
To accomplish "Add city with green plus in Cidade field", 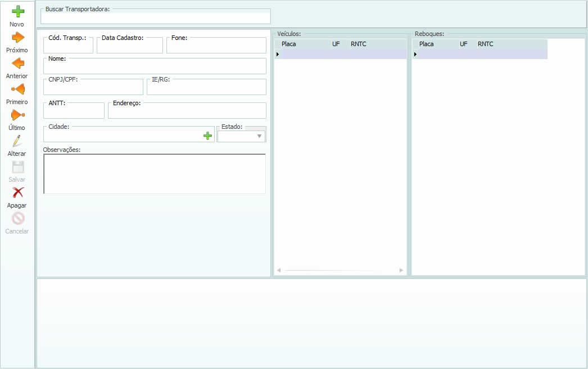I will click(207, 136).
